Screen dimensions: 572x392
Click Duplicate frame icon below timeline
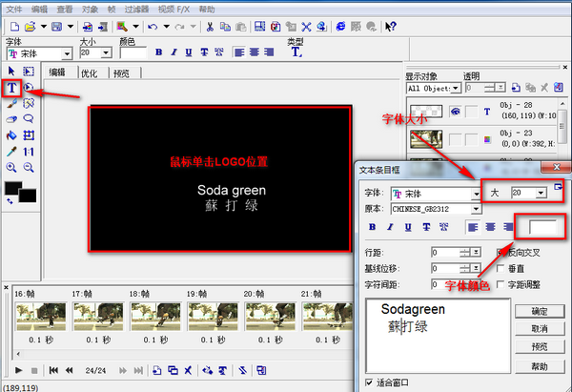[173, 370]
